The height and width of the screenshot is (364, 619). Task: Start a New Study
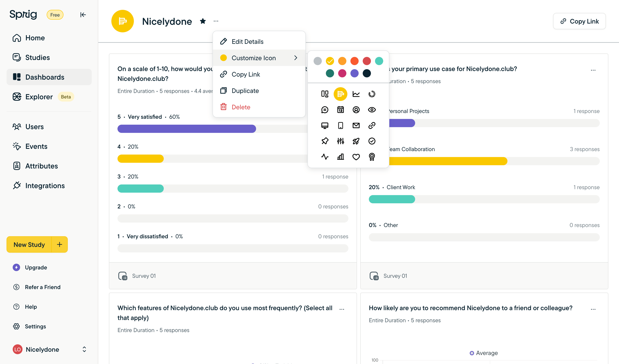pyautogui.click(x=29, y=245)
